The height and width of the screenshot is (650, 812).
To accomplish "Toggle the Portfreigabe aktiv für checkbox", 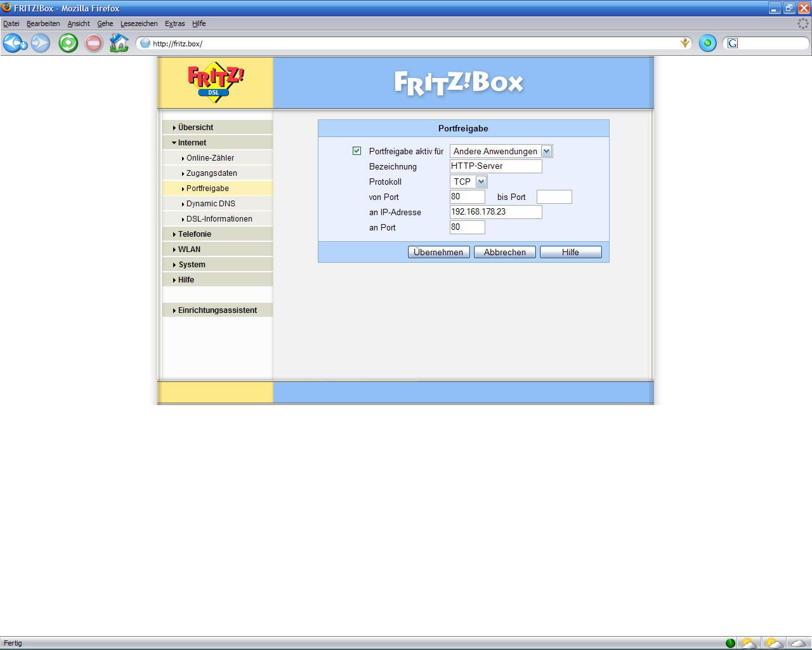I will 357,151.
